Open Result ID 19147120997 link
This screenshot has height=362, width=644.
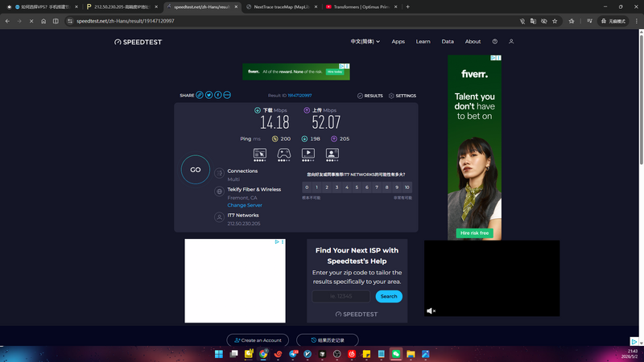[x=299, y=96]
